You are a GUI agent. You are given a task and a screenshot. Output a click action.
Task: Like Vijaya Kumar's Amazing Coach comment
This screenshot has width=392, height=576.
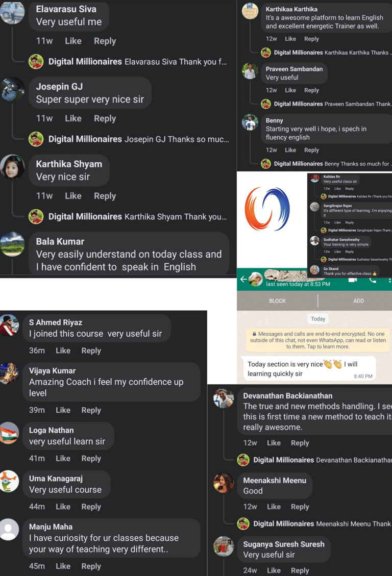click(63, 410)
